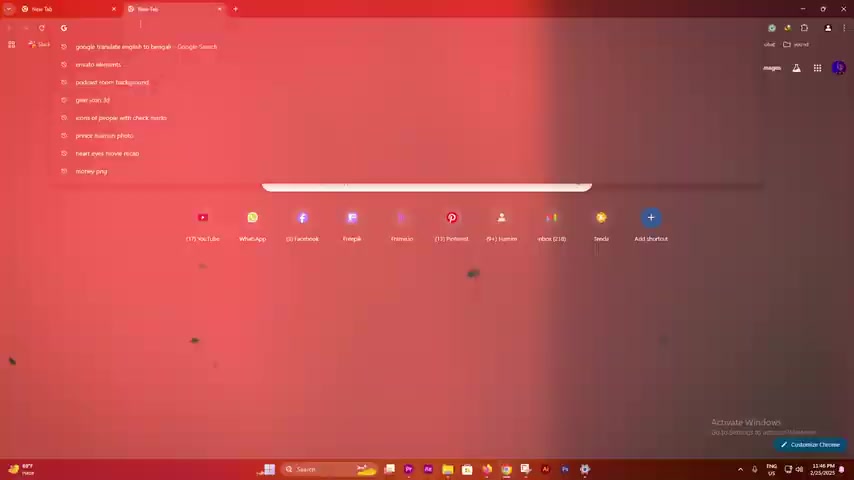This screenshot has width=854, height=480.
Task: Open the WhatsApp shortcut
Action: pos(253,226)
